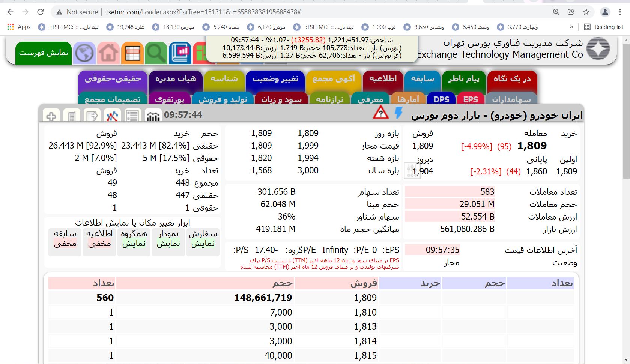
Task: Open the وتجارت 3,770 bookmark
Action: 517,27
